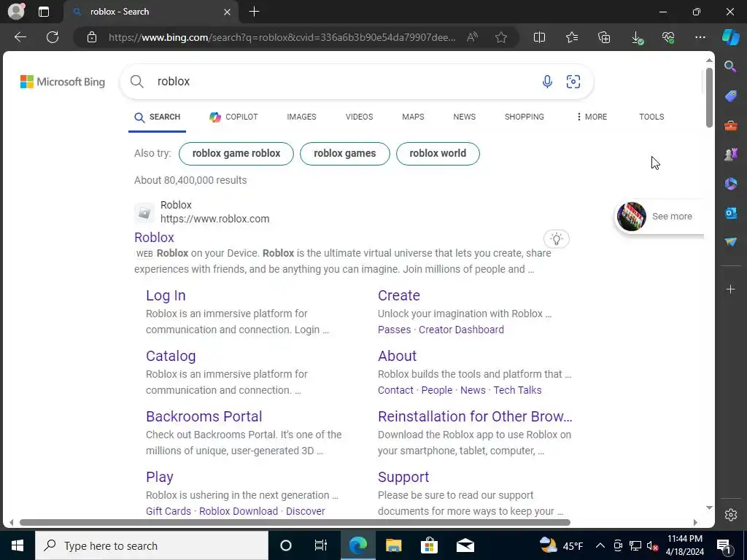Open sidebar Microsoft 365 icon

tap(731, 184)
